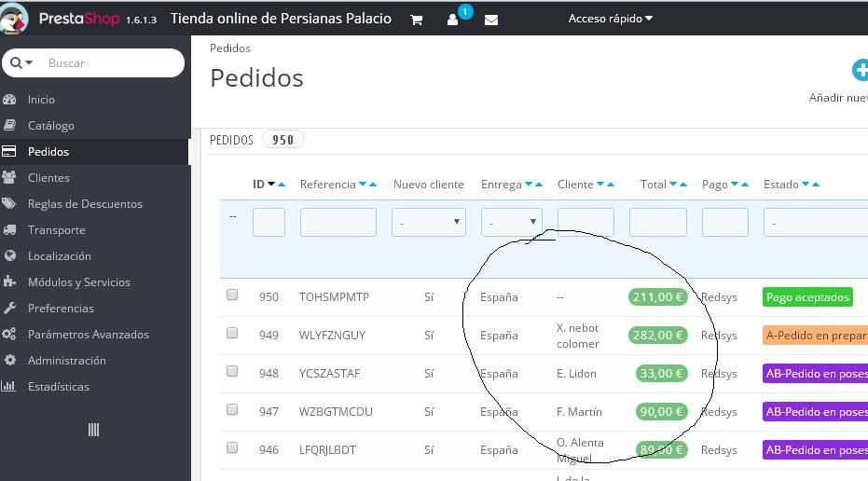
Task: Click the Catálogo book icon
Action: [x=9, y=126]
